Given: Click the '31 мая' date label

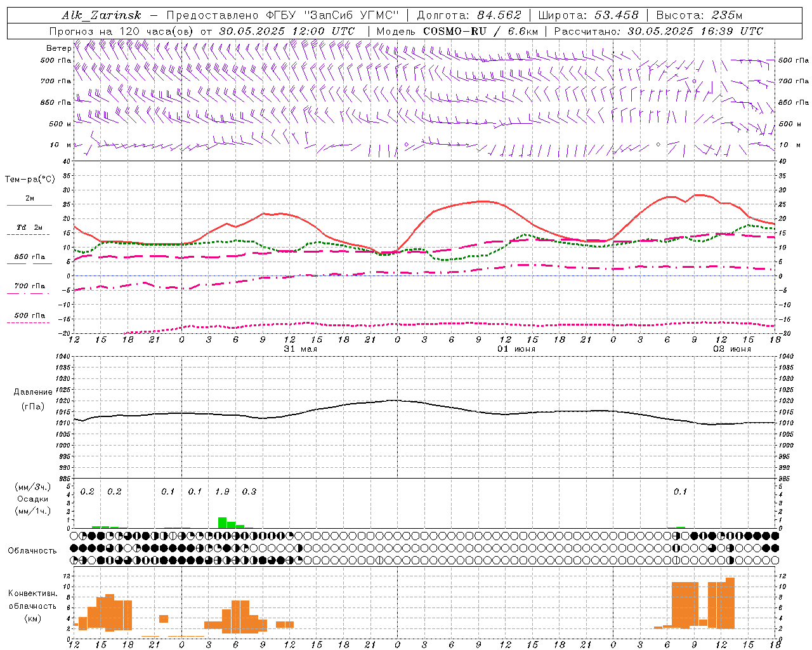Looking at the screenshot, I should 300,348.
